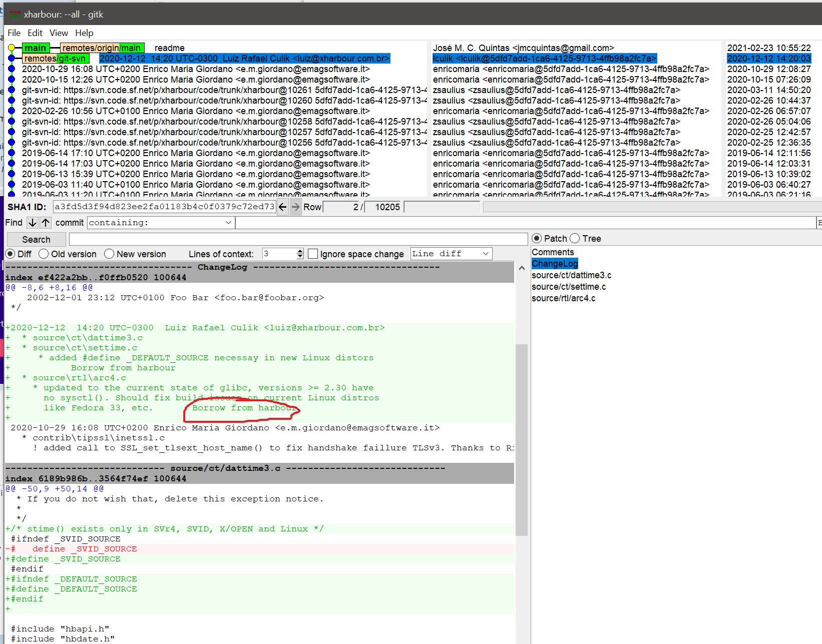Click the find next down arrow

coord(33,223)
